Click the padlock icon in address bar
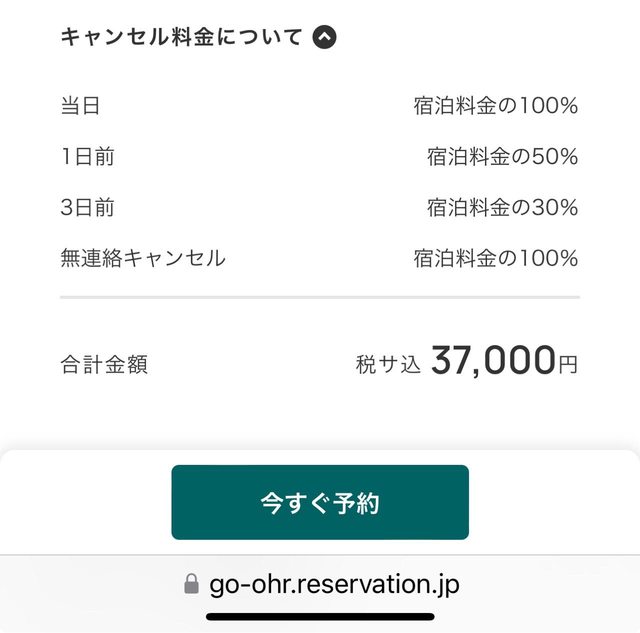This screenshot has height=633, width=640. 191,584
